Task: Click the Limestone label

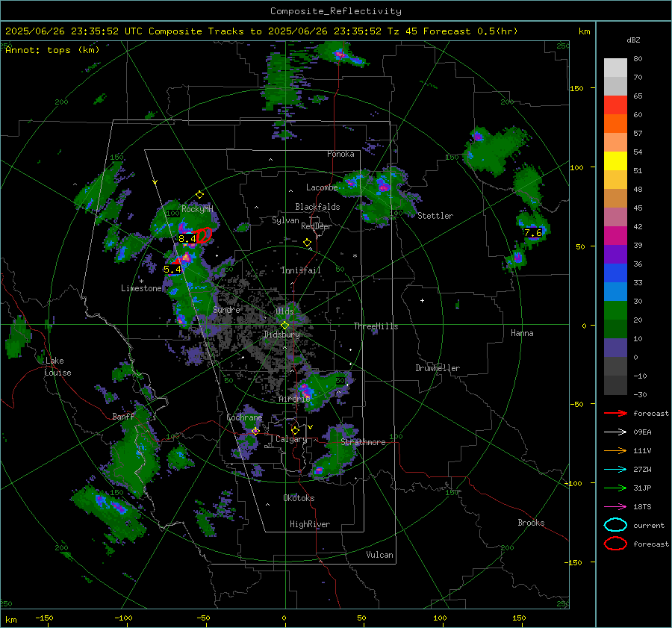Action: [141, 288]
